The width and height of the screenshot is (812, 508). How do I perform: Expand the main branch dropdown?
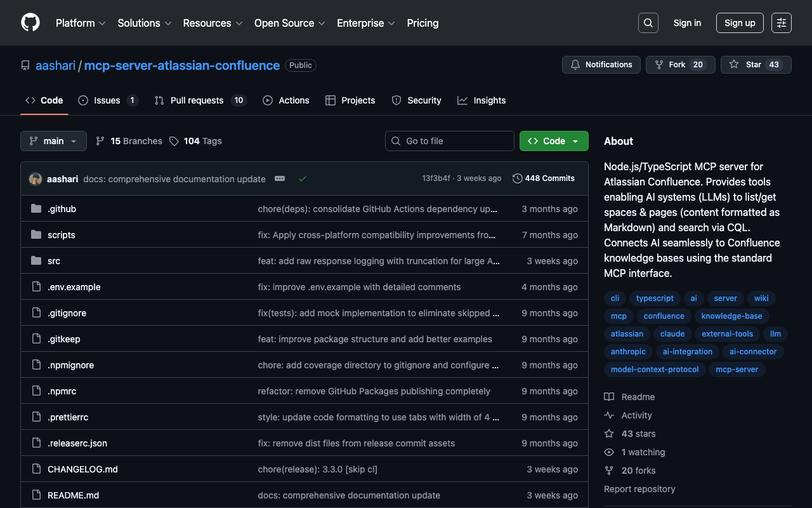pyautogui.click(x=53, y=141)
